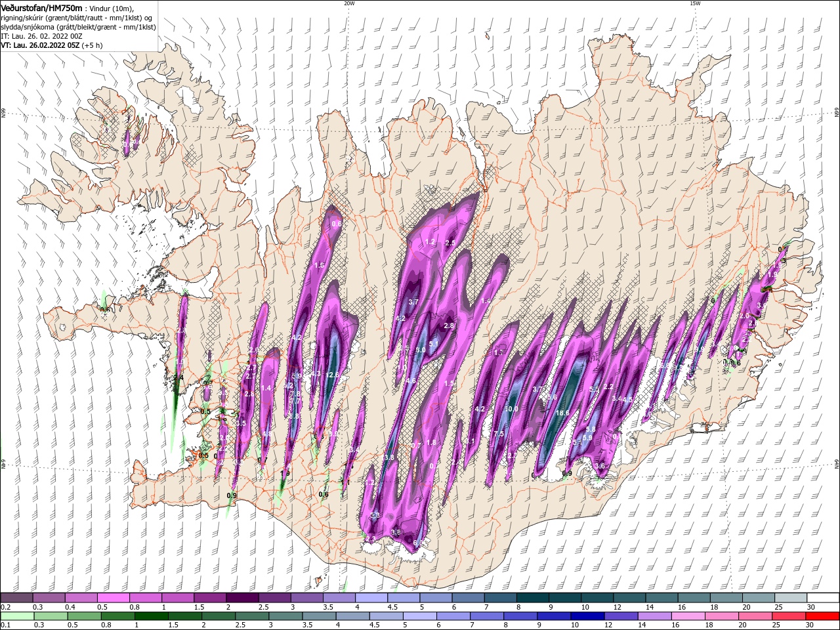Click the 18.6 precipitation value on the map
This screenshot has height=630, width=840.
[562, 413]
